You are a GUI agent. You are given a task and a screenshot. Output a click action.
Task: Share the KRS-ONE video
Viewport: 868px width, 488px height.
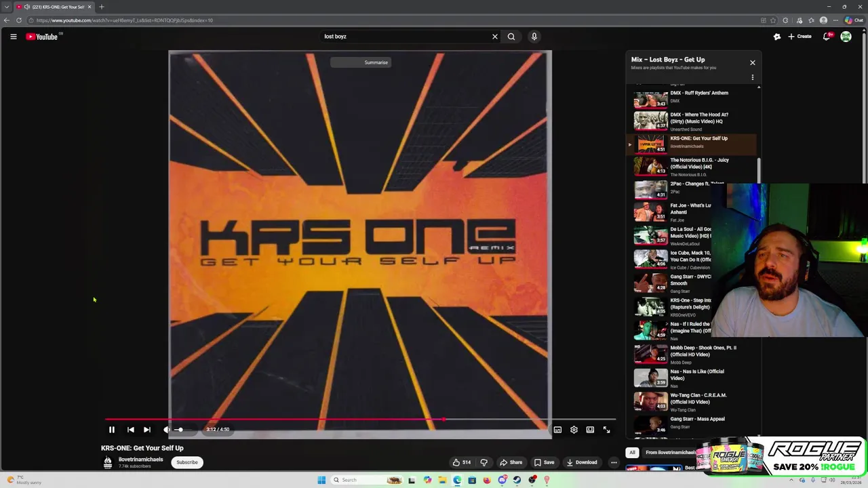[511, 462]
